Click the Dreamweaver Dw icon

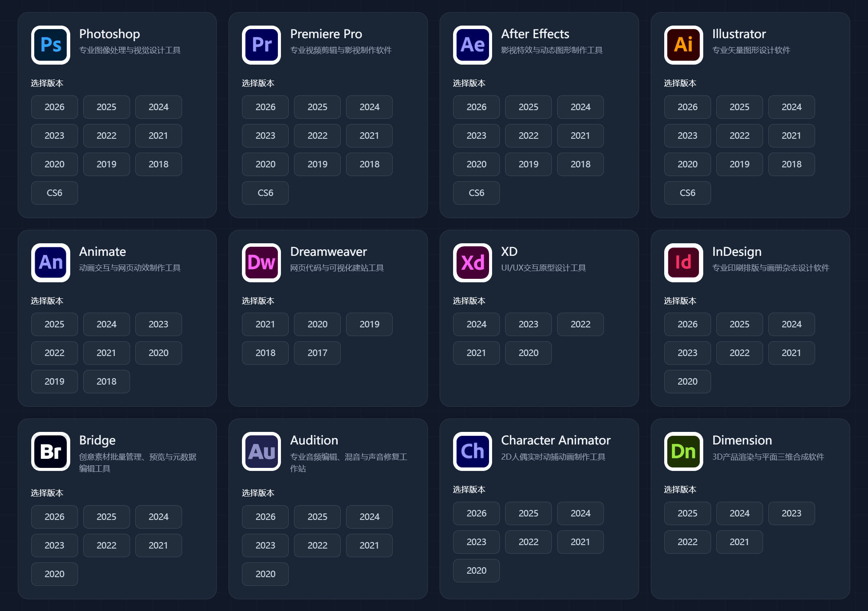click(x=261, y=263)
